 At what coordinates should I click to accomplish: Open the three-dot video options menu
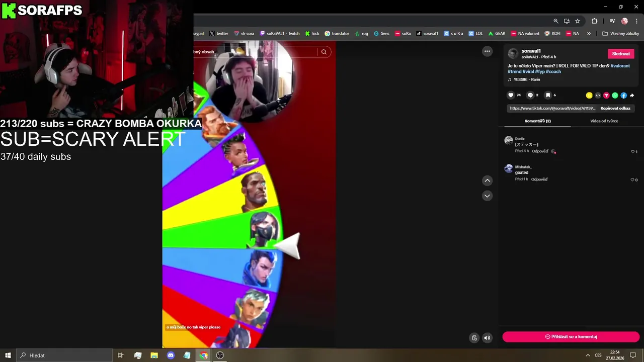(487, 51)
